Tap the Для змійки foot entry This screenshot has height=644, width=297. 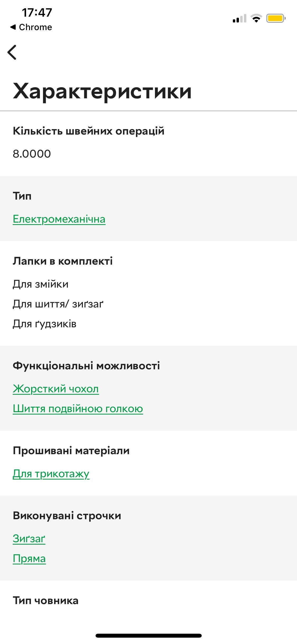pos(41,284)
